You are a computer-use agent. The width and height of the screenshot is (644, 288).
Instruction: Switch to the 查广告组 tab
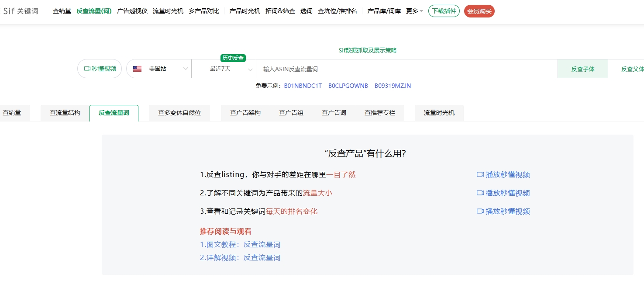pos(291,112)
